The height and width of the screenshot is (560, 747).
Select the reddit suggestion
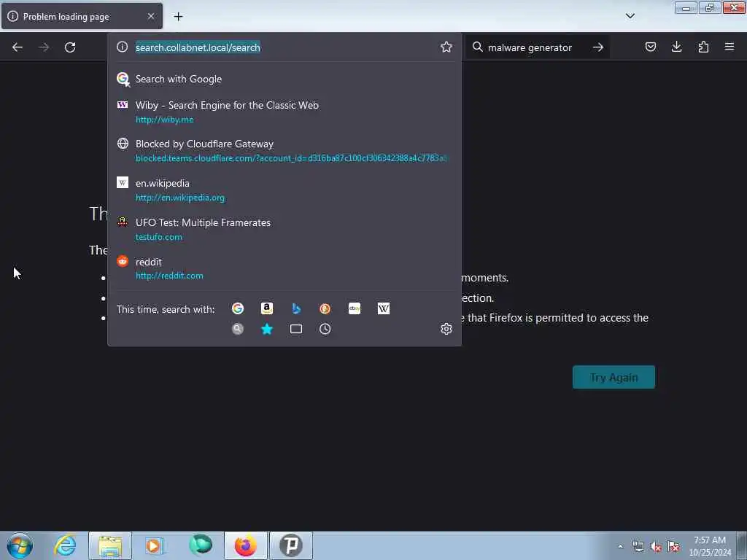[285, 268]
